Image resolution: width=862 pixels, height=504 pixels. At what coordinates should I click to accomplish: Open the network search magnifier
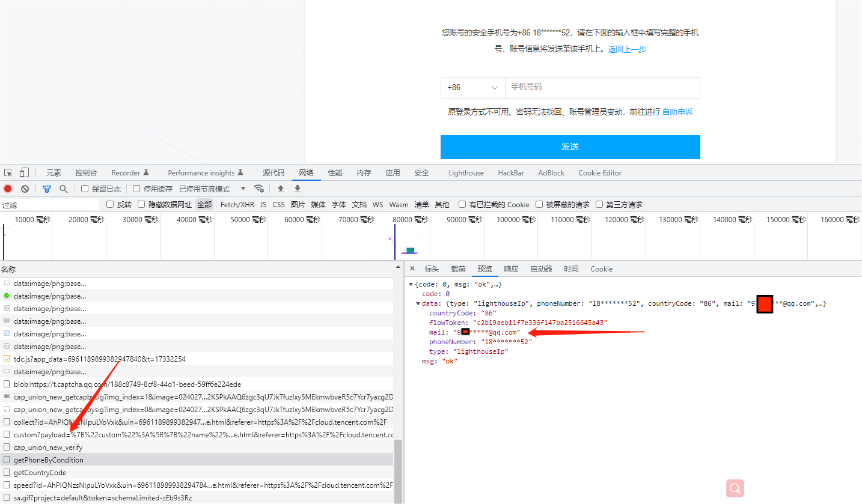(x=63, y=189)
